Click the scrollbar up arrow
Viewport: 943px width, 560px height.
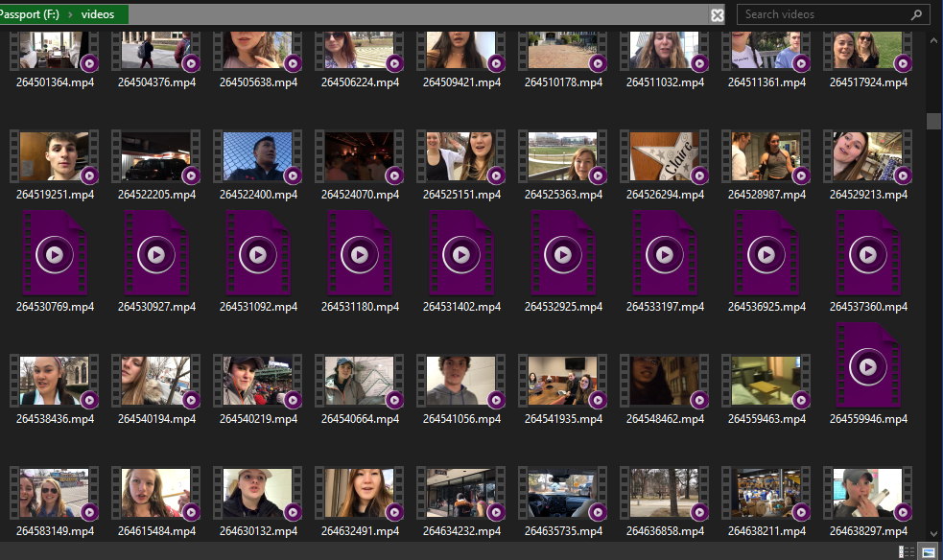pyautogui.click(x=933, y=41)
